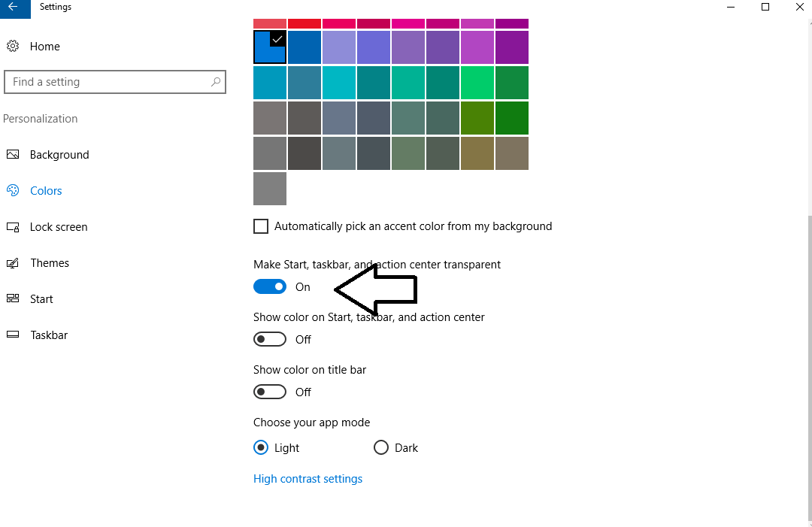The height and width of the screenshot is (527, 812).
Task: Click the Taskbar icon in the sidebar
Action: coord(13,335)
